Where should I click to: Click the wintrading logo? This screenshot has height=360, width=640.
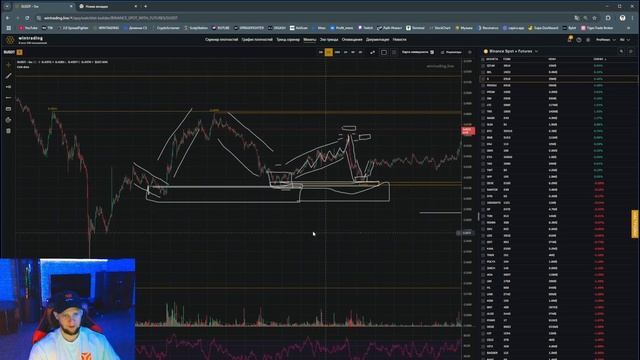[x=27, y=40]
